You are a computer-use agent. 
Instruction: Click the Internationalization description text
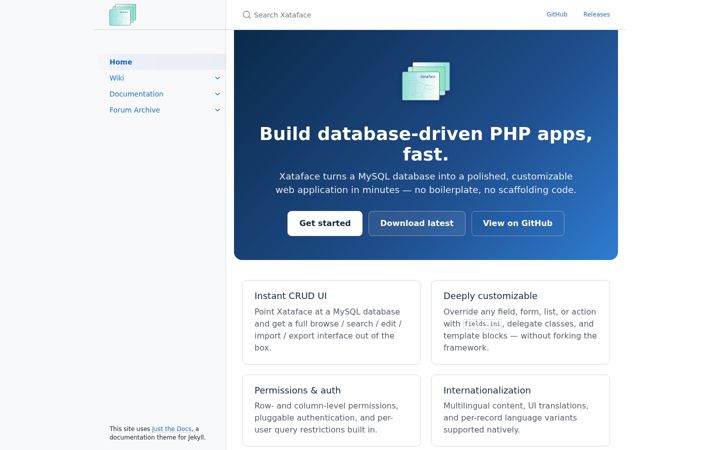(515, 418)
